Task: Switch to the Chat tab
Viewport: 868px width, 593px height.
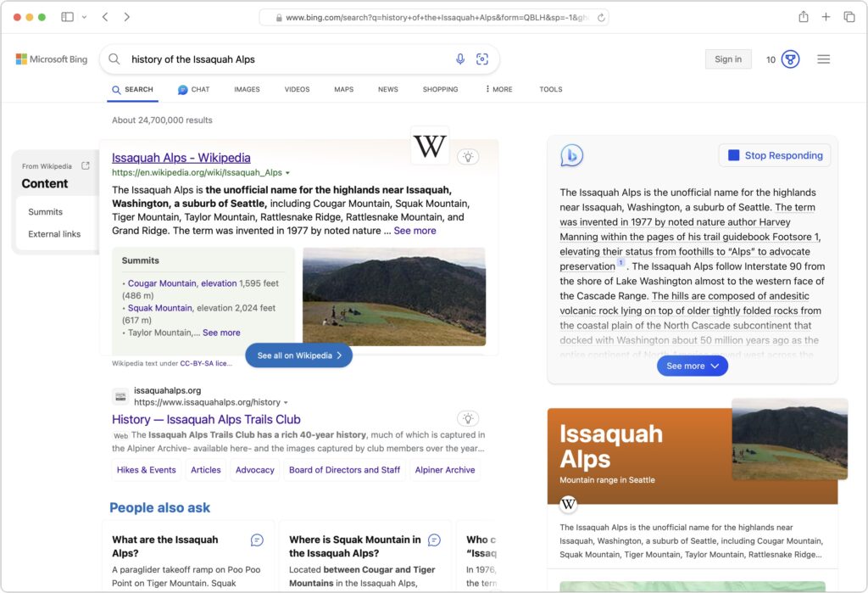Action: (x=193, y=89)
